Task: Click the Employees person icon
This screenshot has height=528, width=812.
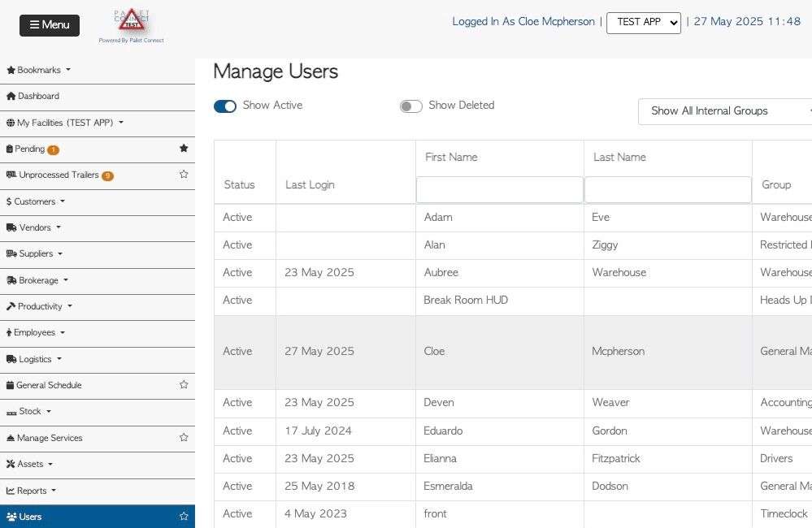Action: click(9, 333)
